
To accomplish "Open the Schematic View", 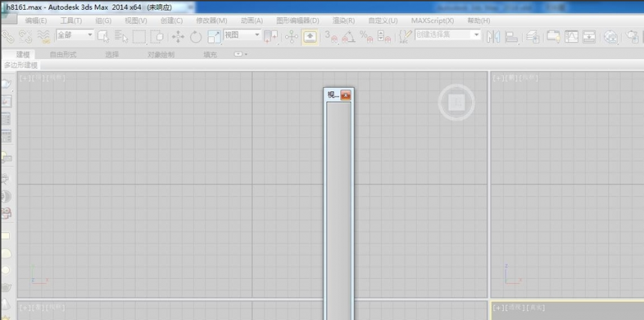I will [x=589, y=37].
